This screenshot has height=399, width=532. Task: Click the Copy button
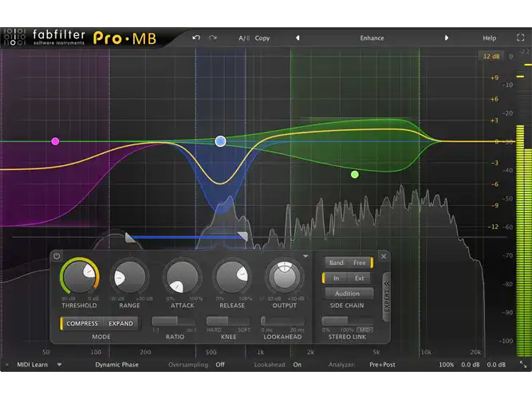(262, 38)
